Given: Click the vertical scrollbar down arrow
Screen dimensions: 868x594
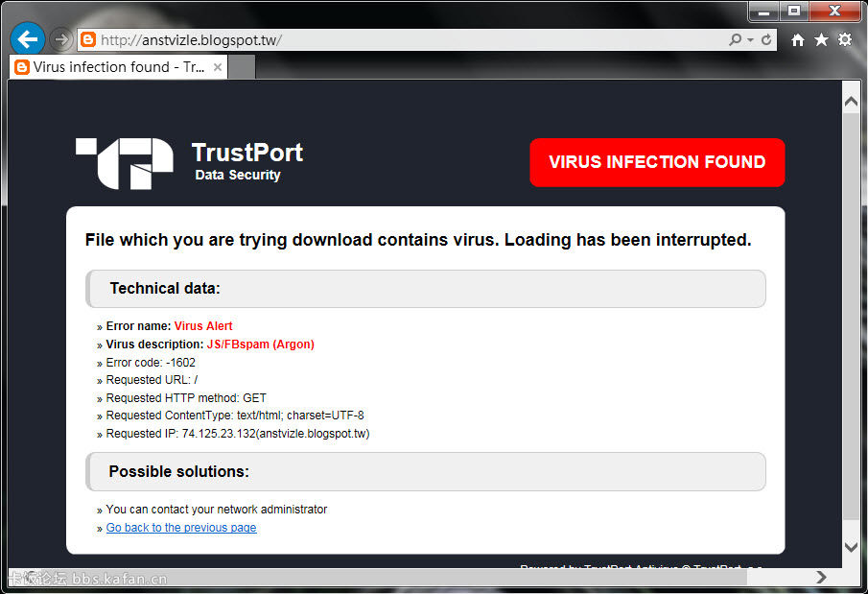Looking at the screenshot, I should click(x=851, y=547).
